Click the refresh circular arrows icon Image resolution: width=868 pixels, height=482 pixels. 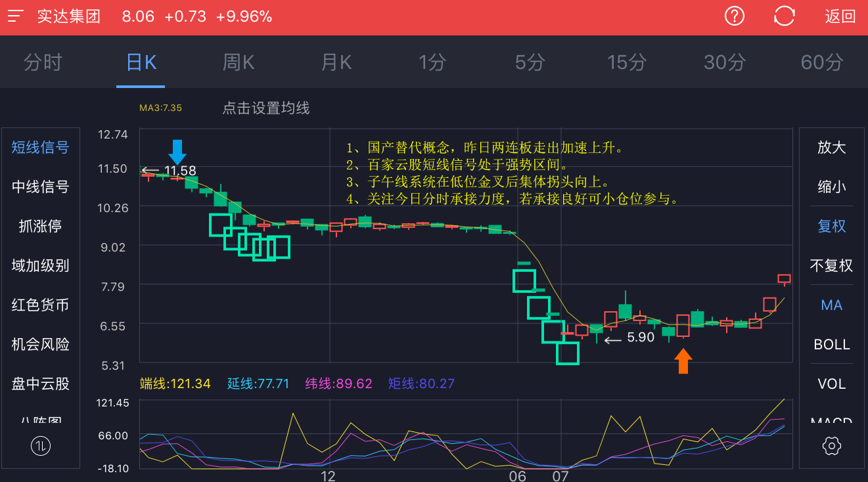point(785,16)
